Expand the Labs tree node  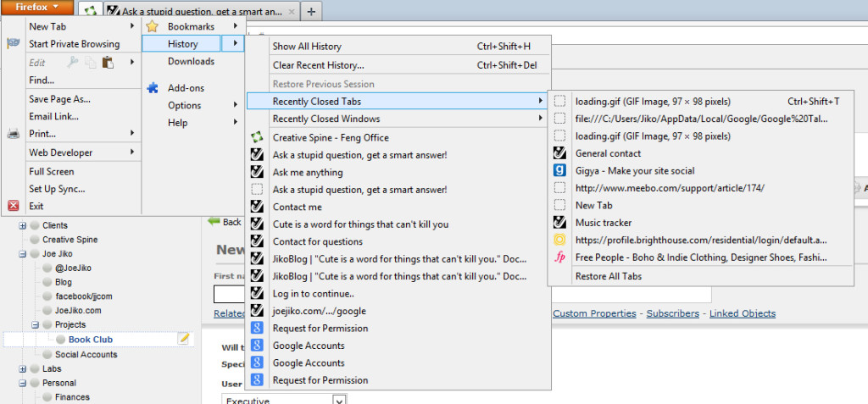23,368
